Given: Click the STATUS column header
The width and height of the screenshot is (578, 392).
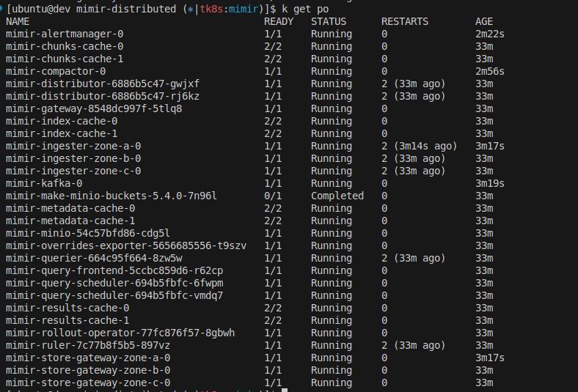Looking at the screenshot, I should point(329,21).
